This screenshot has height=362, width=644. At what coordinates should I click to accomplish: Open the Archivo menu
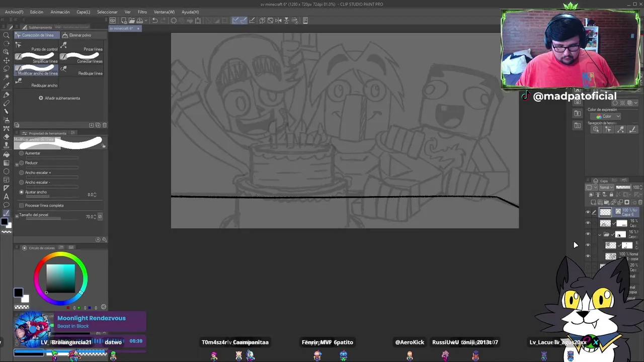pyautogui.click(x=14, y=12)
